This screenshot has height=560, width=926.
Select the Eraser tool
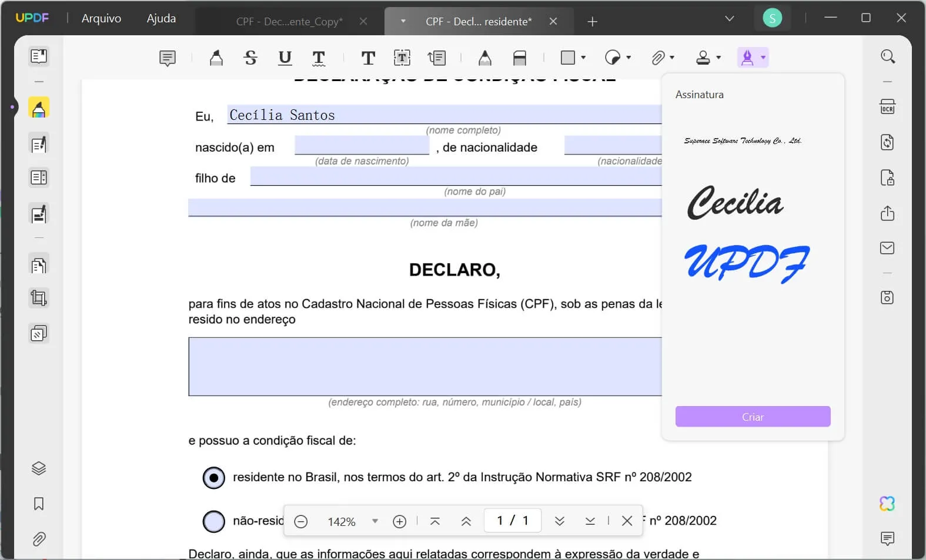click(x=520, y=58)
